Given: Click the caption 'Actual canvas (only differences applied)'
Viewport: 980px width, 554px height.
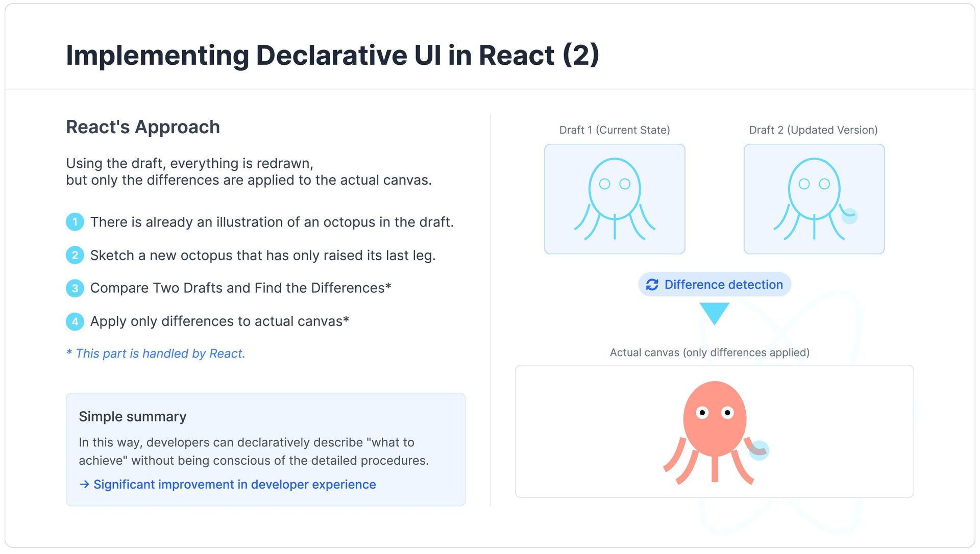Looking at the screenshot, I should (x=709, y=352).
